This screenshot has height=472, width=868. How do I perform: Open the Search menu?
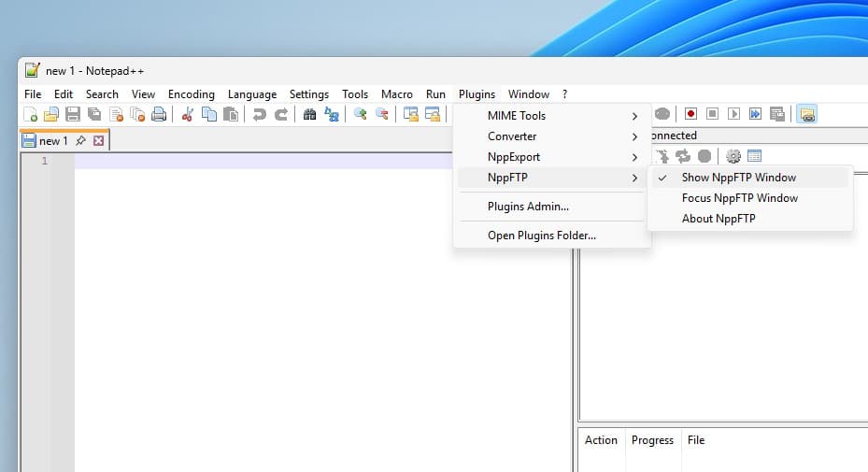tap(102, 94)
